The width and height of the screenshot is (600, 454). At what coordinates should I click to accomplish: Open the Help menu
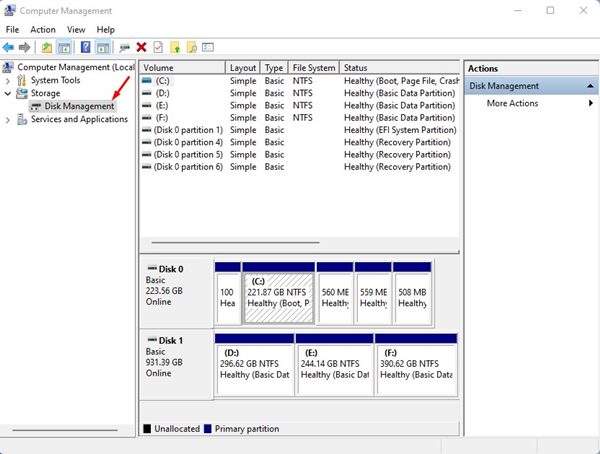tap(105, 29)
